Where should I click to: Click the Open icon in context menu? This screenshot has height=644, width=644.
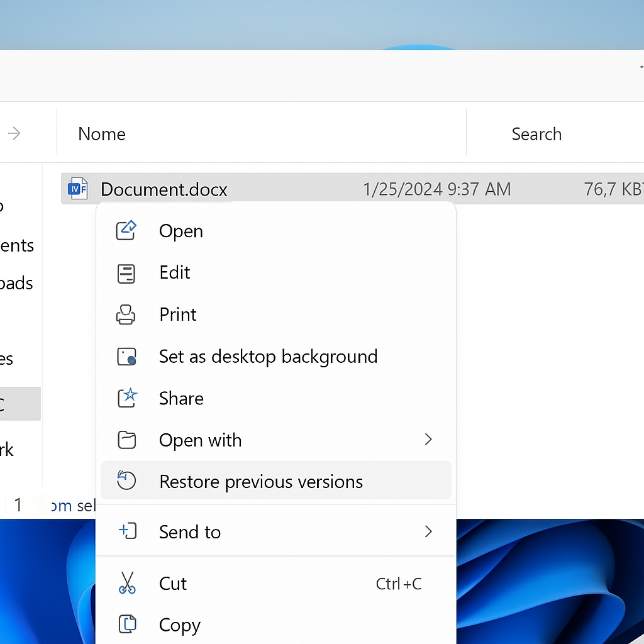pos(126,230)
